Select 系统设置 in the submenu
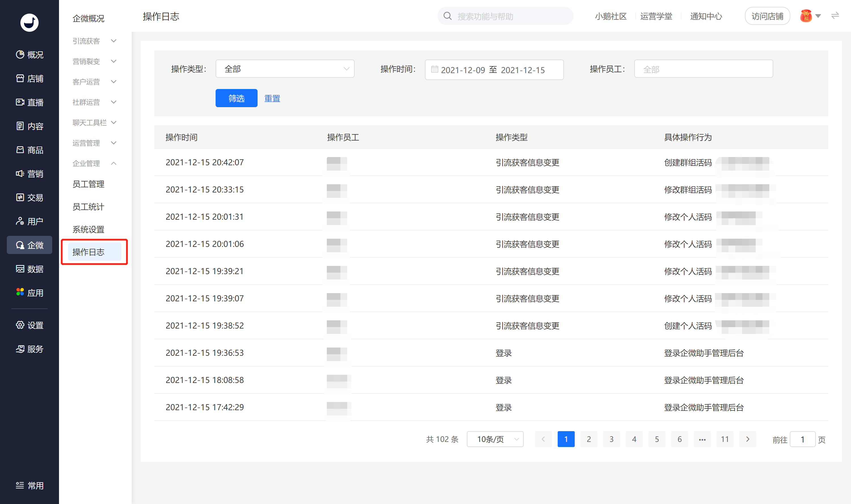851x504 pixels. pyautogui.click(x=89, y=230)
